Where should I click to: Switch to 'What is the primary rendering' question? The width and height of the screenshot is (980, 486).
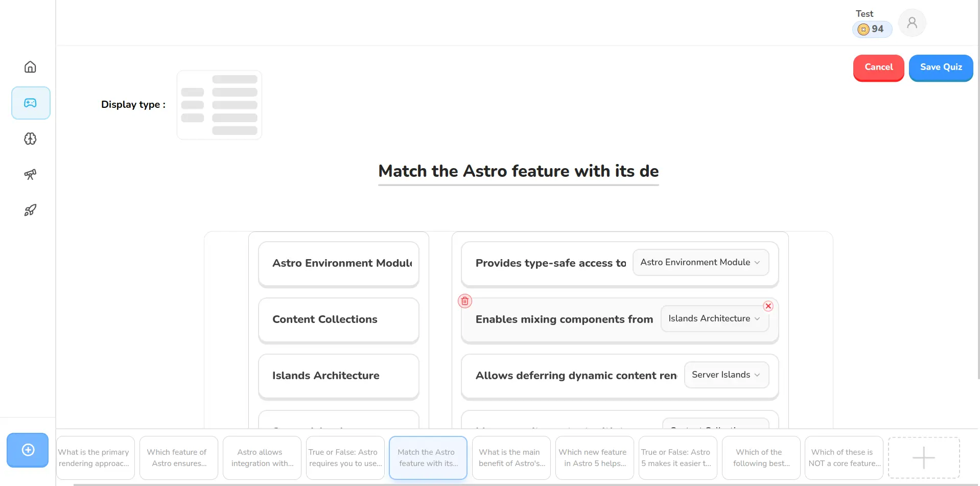(95, 457)
